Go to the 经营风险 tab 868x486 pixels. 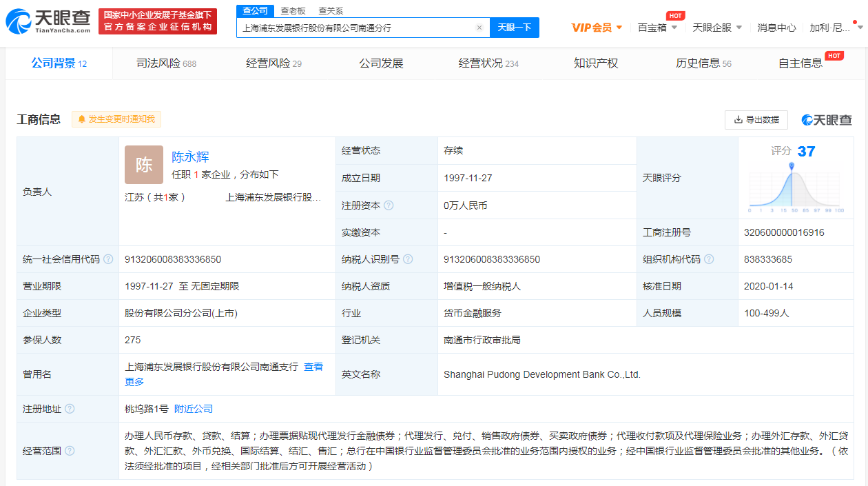273,63
